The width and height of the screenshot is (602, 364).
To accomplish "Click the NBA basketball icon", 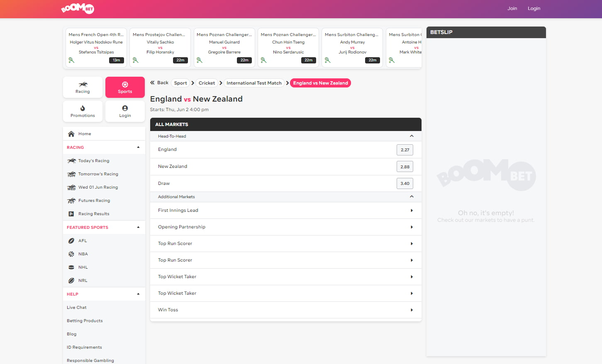I will tap(71, 254).
